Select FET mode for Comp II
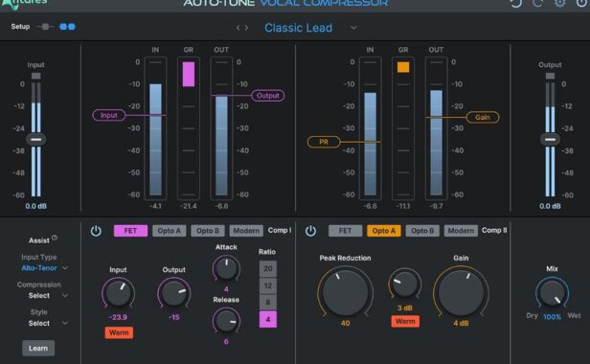The width and height of the screenshot is (590, 364). click(345, 231)
